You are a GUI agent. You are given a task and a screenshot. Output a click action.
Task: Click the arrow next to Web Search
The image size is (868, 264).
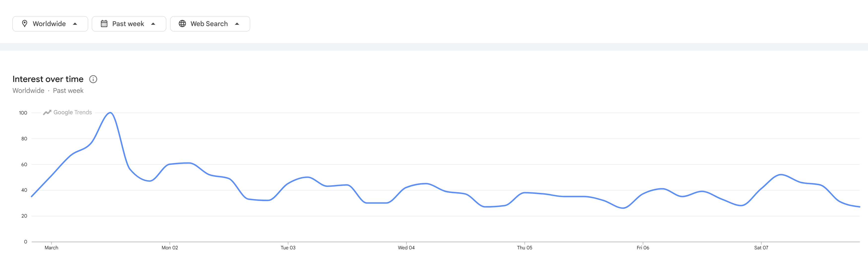pos(237,24)
